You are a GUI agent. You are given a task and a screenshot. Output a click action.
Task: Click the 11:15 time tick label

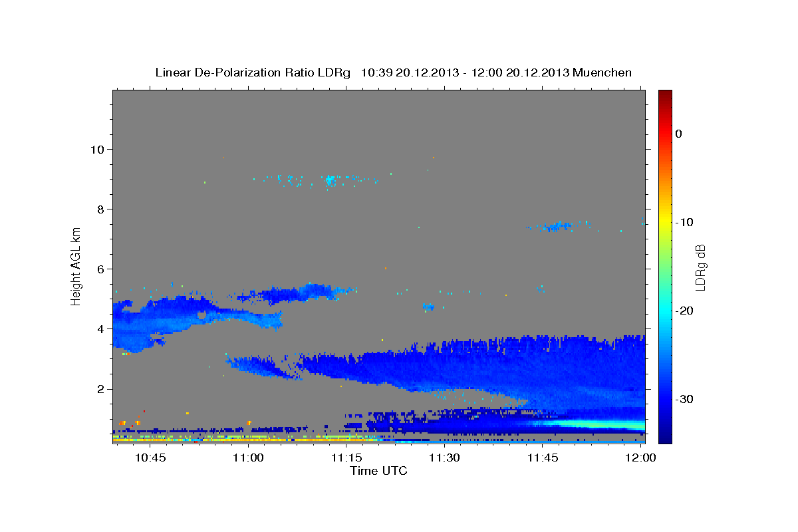point(346,458)
